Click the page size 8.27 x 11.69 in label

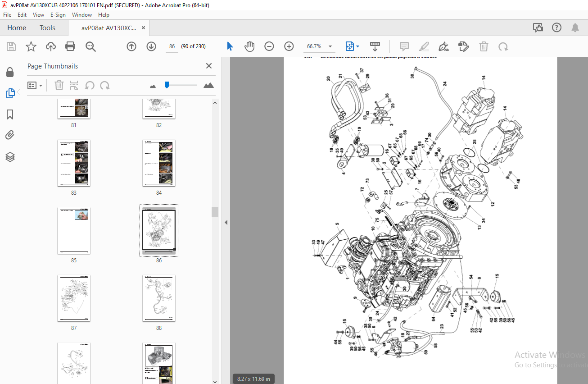tap(253, 379)
